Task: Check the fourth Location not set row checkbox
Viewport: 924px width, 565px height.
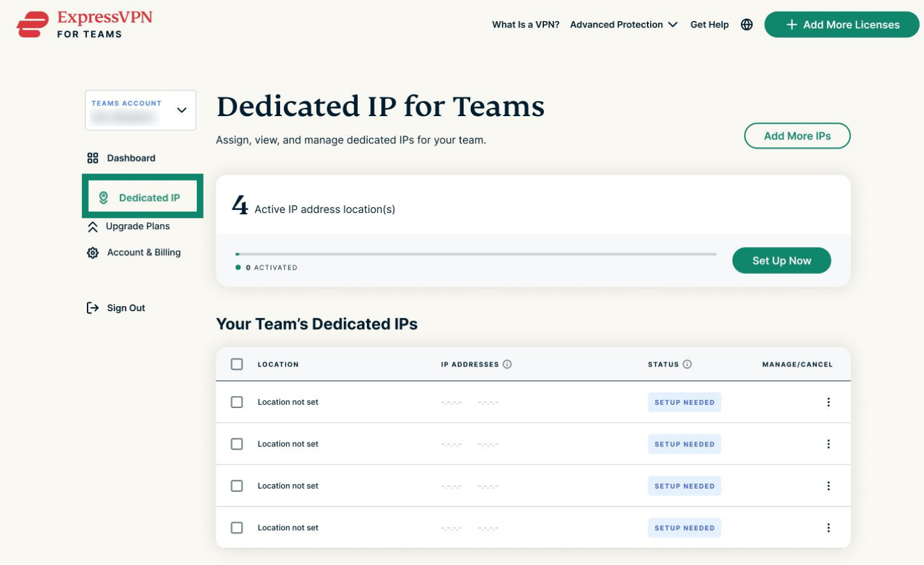Action: pyautogui.click(x=237, y=528)
